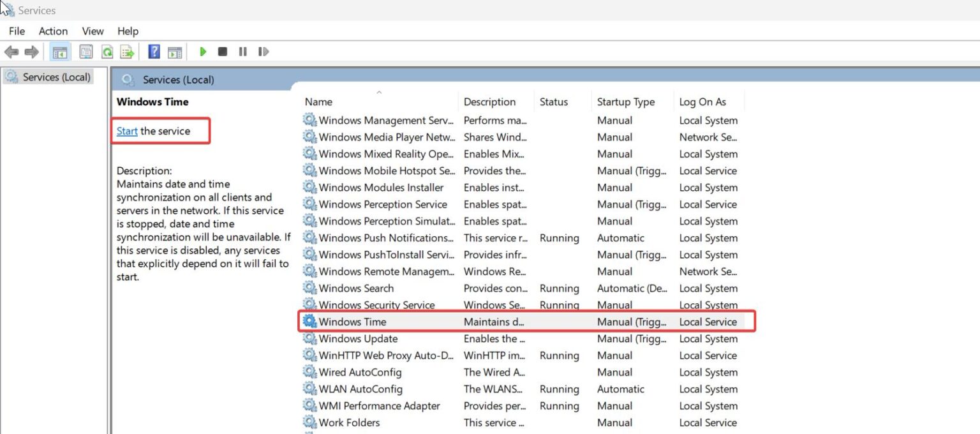Click the Start the service link
This screenshot has width=980, height=434.
click(126, 130)
